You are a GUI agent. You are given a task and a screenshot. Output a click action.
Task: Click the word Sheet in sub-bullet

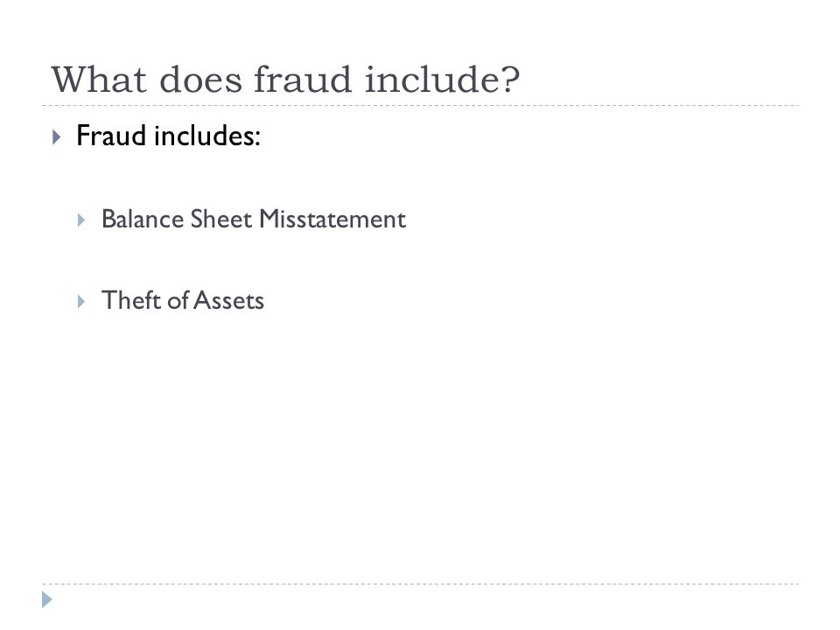(x=221, y=219)
